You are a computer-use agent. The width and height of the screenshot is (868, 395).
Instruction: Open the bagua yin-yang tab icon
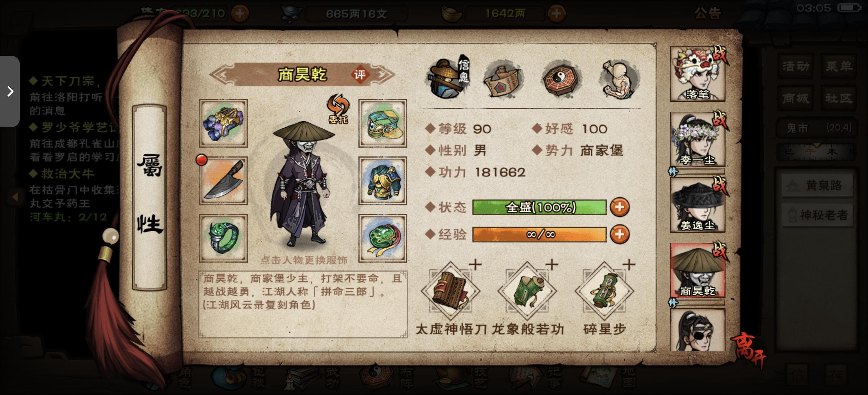(x=561, y=79)
